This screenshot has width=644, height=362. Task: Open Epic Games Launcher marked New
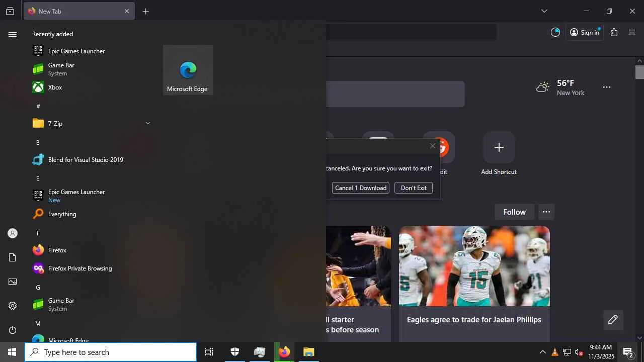click(x=92, y=196)
